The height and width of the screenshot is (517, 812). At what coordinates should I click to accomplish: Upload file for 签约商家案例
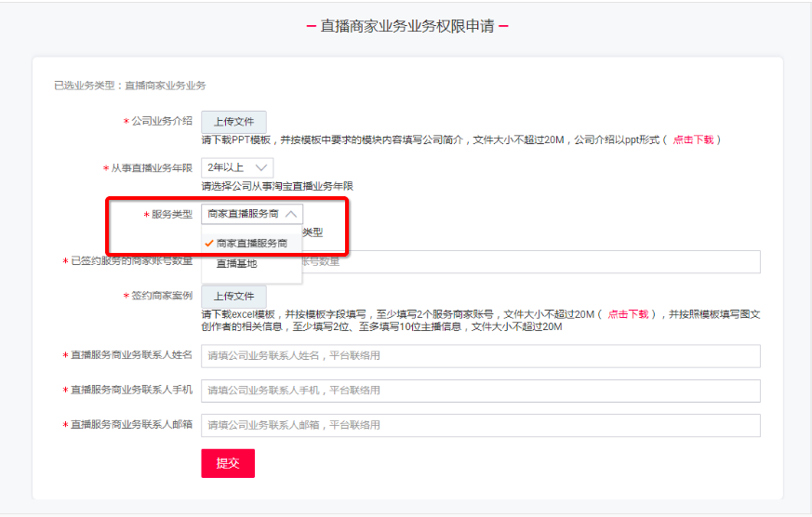[233, 297]
